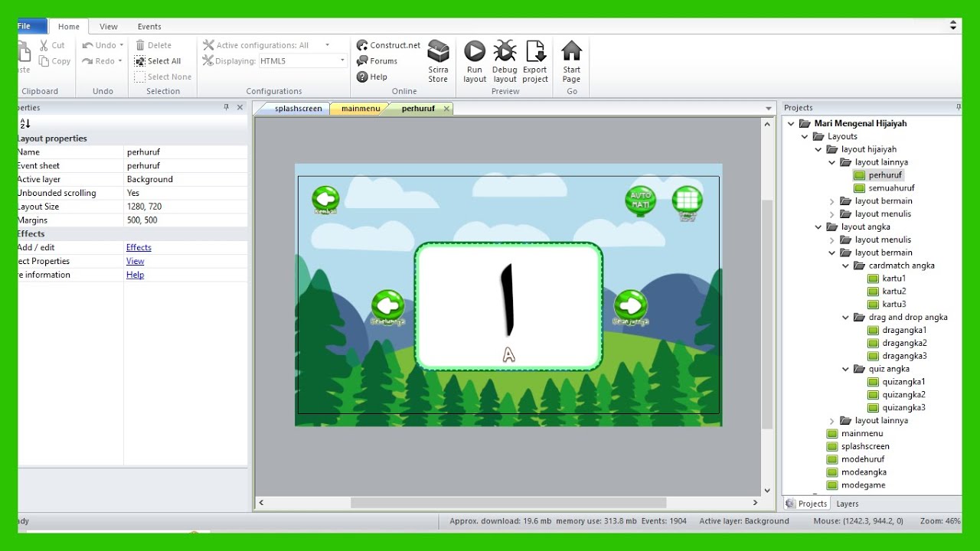Image resolution: width=980 pixels, height=551 pixels.
Task: Open the ribbon options arrow at top right
Action: point(953,25)
